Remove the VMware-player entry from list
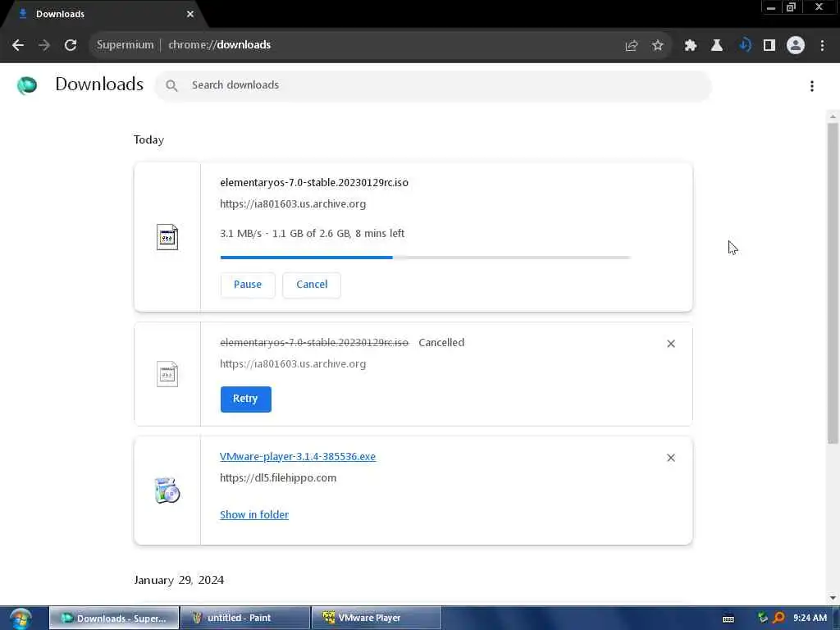 [x=671, y=458]
